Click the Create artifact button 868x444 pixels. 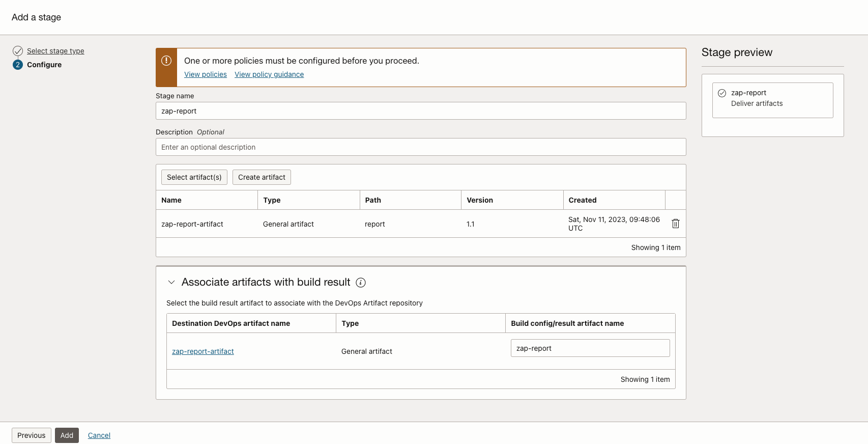click(262, 177)
